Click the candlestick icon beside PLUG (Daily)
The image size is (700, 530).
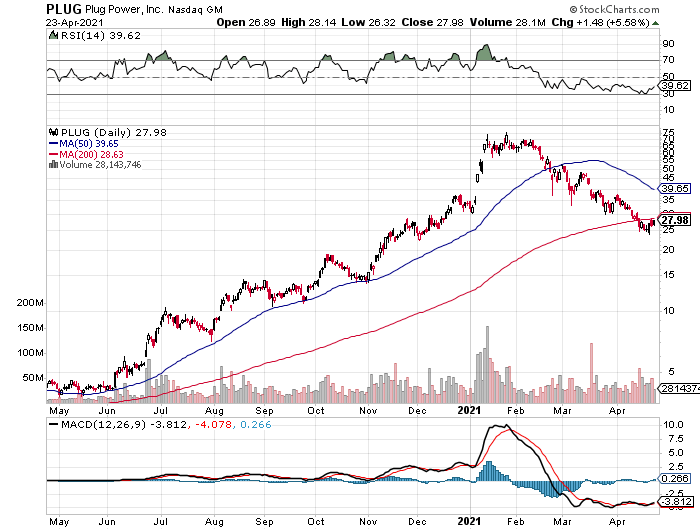[x=54, y=132]
